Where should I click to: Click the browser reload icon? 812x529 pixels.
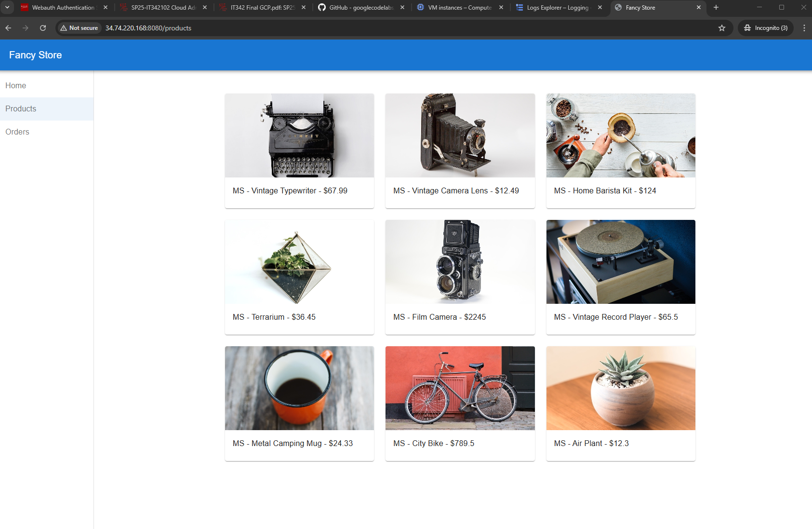43,28
